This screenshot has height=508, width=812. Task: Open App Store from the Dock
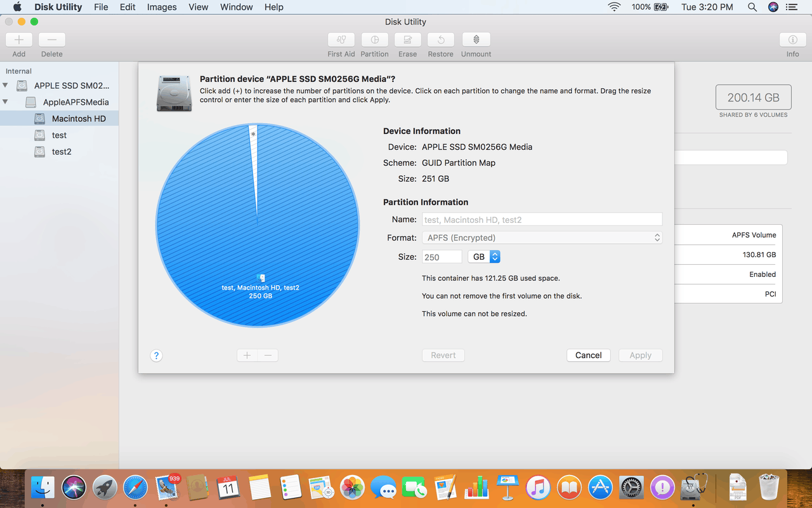click(600, 488)
